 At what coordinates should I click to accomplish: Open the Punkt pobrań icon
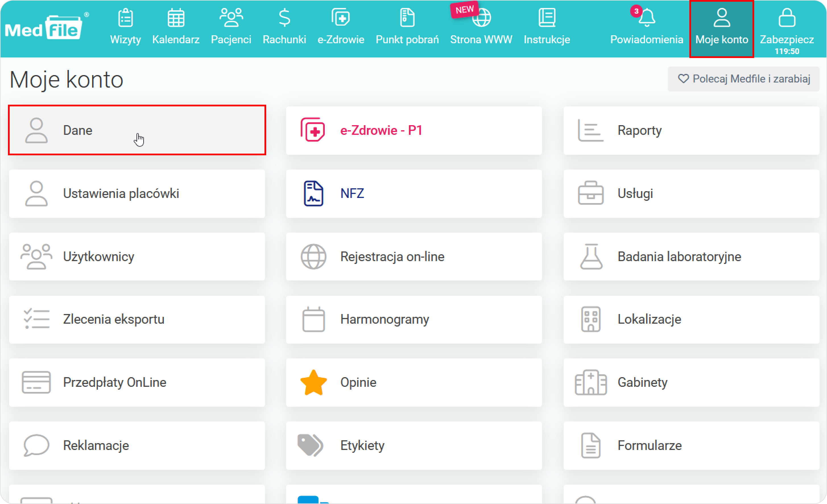(x=407, y=17)
